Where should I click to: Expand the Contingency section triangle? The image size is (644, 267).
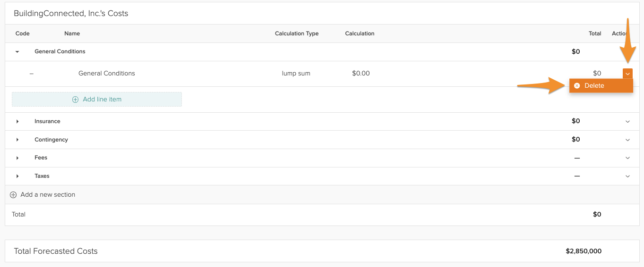tap(17, 140)
